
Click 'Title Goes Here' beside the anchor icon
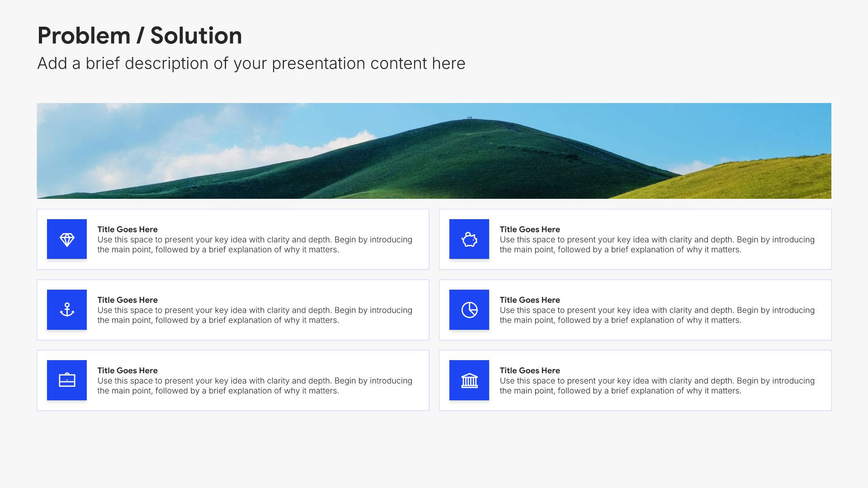click(x=127, y=300)
